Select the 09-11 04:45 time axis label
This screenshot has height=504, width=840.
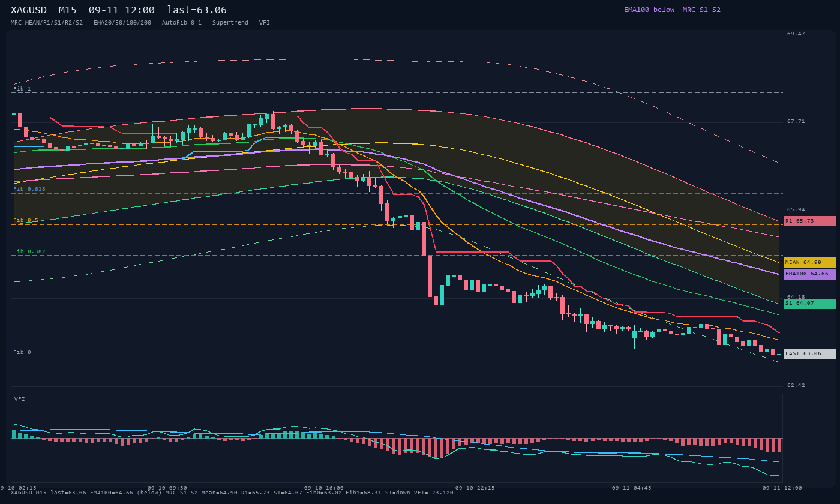tap(632, 488)
